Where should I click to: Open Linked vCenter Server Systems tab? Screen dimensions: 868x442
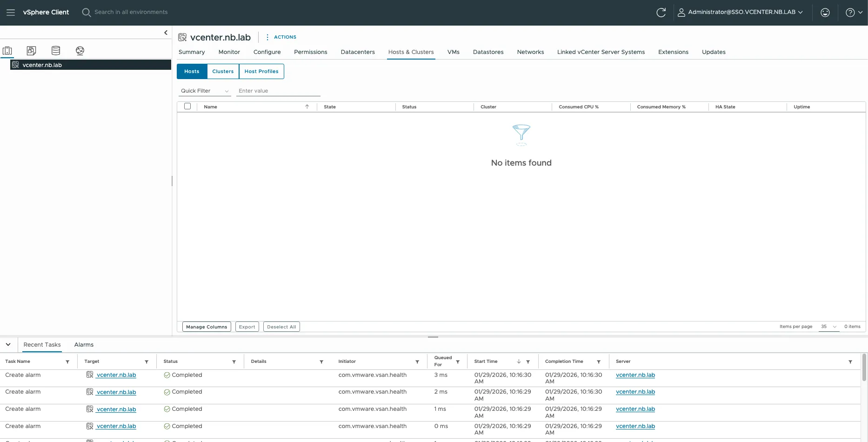[x=601, y=52]
